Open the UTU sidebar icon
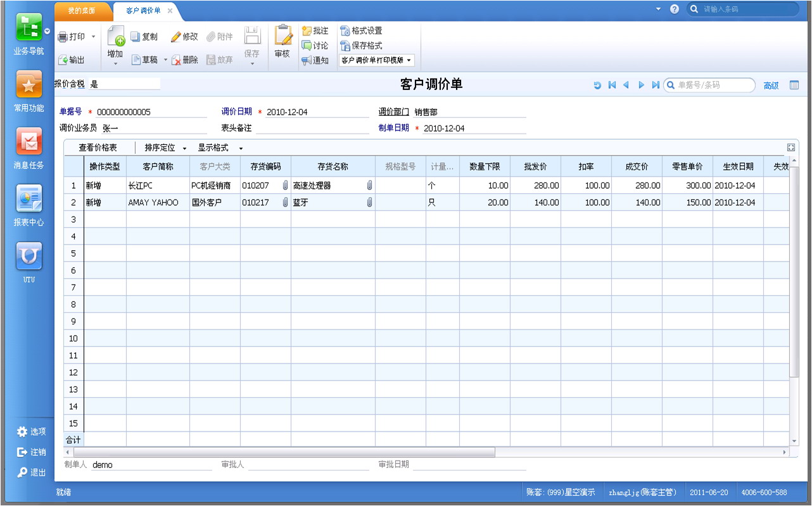Image resolution: width=812 pixels, height=506 pixels. coord(29,256)
